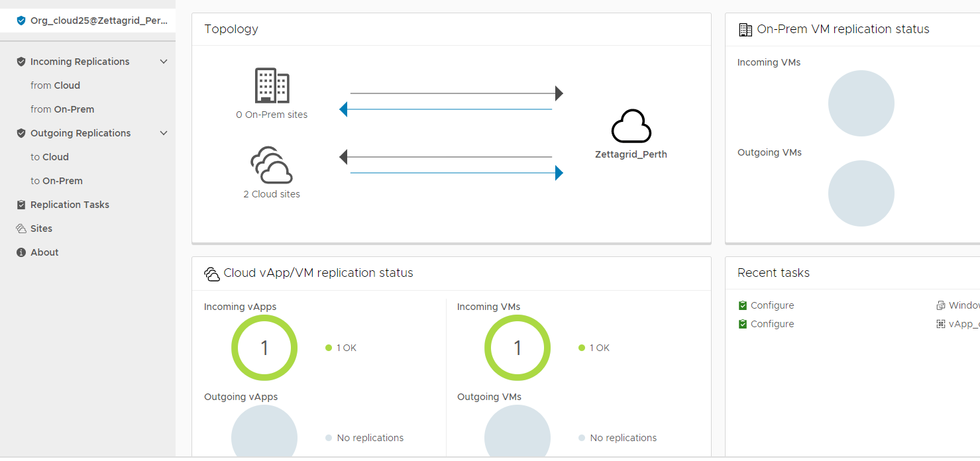
Task: Click On-Prem VM replication status title
Action: (x=843, y=29)
